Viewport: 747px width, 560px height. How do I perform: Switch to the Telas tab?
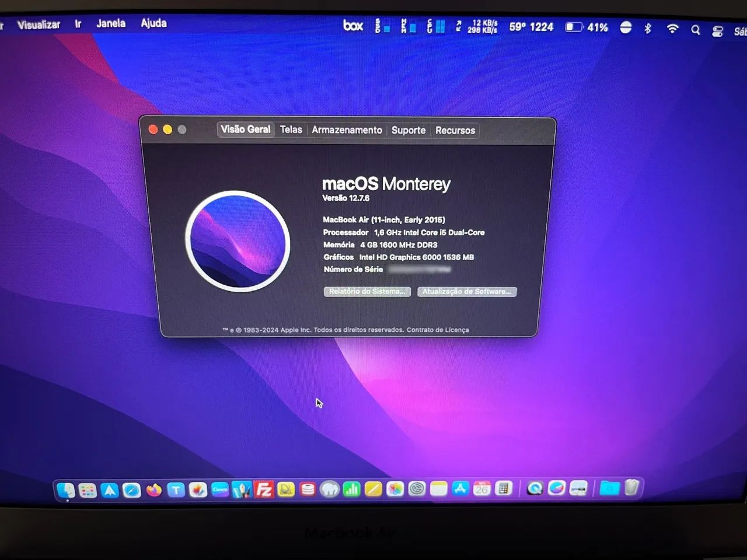(291, 129)
